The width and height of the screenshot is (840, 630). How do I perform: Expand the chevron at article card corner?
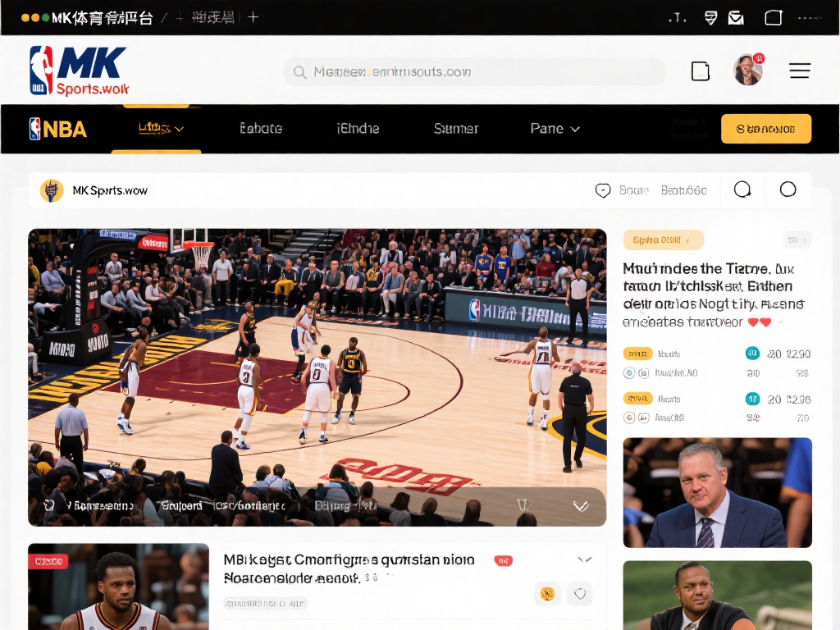[x=584, y=560]
